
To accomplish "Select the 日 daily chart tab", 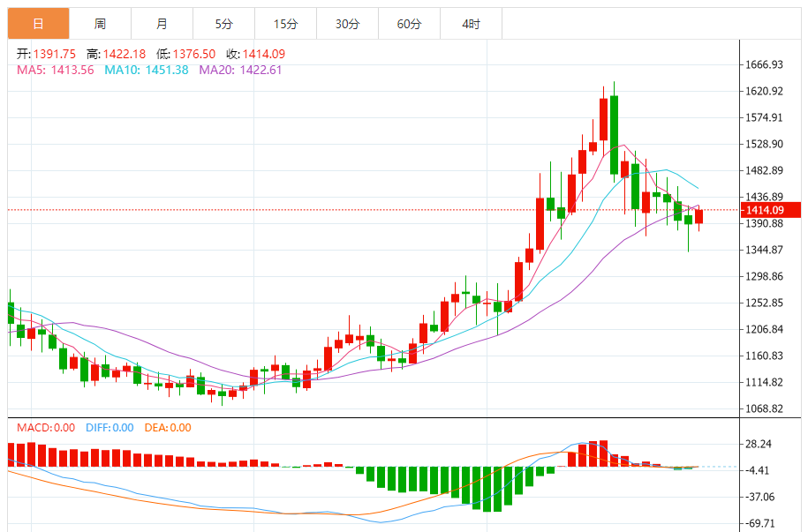I will (x=38, y=24).
